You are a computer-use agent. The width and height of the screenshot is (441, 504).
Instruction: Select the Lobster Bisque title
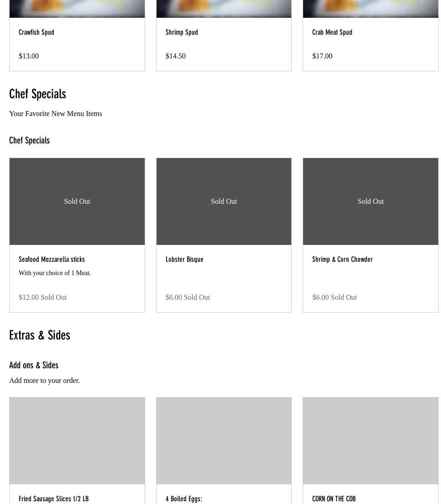pyautogui.click(x=184, y=260)
